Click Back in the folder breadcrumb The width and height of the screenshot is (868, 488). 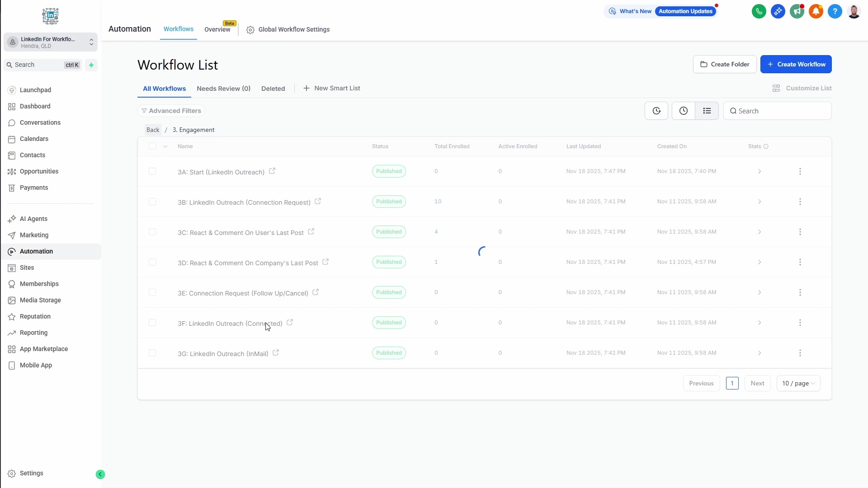pos(153,130)
